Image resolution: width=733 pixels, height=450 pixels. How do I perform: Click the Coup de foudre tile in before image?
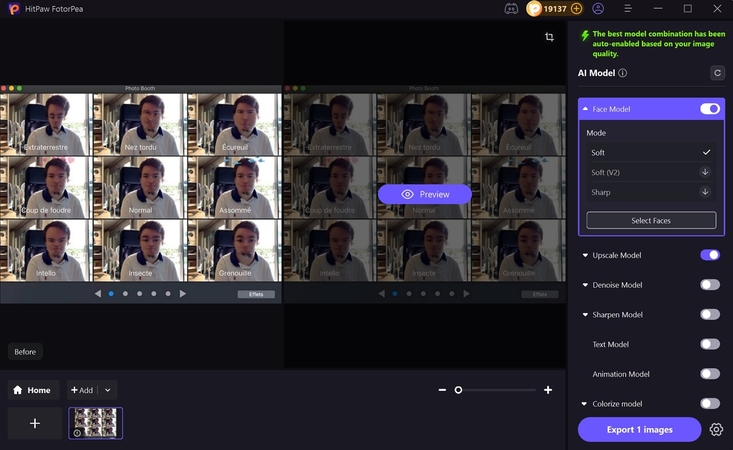click(44, 187)
